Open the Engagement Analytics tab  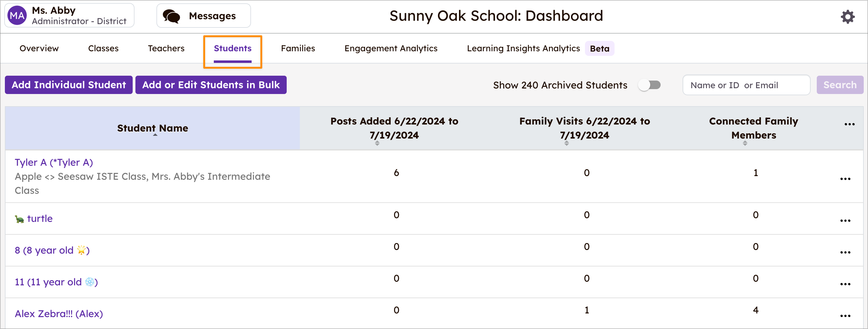pyautogui.click(x=390, y=49)
